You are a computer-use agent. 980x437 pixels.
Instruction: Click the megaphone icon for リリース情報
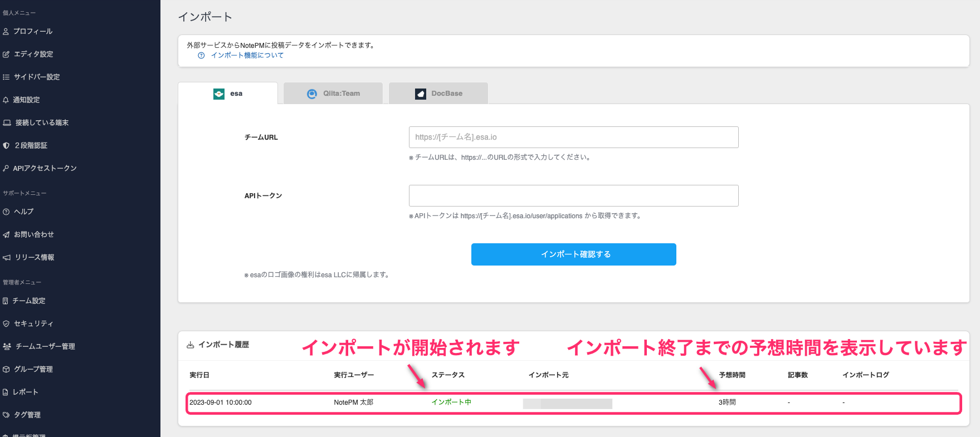[x=7, y=258]
